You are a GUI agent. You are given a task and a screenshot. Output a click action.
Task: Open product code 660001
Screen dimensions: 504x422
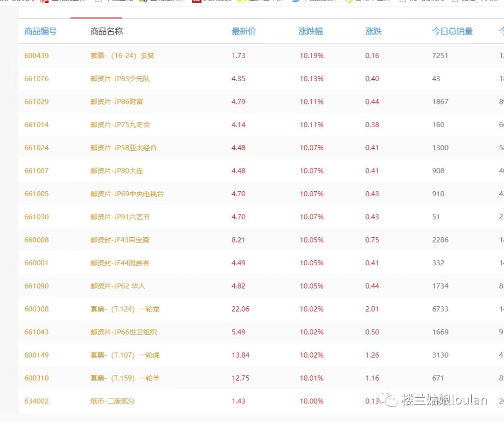click(x=36, y=263)
